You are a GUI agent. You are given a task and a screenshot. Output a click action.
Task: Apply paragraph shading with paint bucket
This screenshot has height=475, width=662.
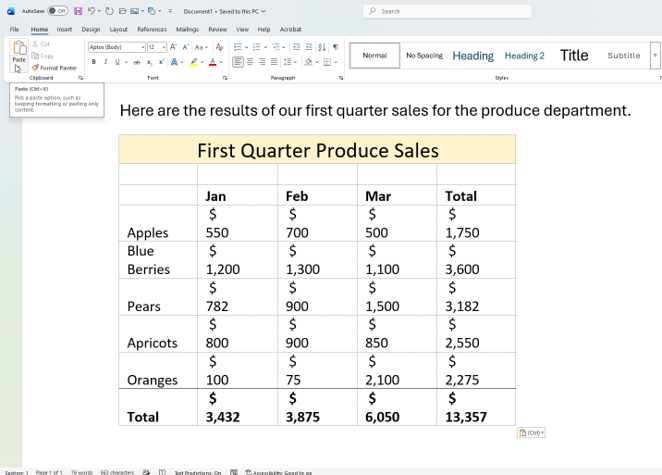(309, 62)
